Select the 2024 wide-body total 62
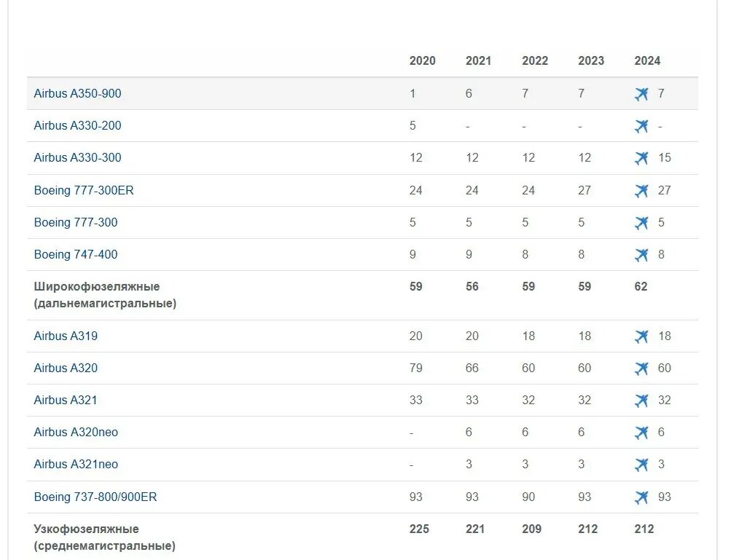Image resolution: width=755 pixels, height=560 pixels. (641, 287)
